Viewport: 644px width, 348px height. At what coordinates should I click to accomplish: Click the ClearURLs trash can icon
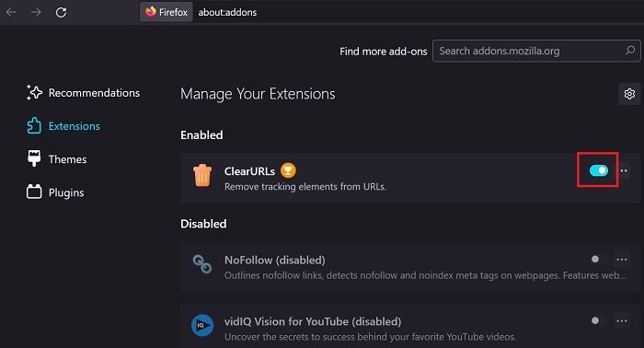point(202,175)
